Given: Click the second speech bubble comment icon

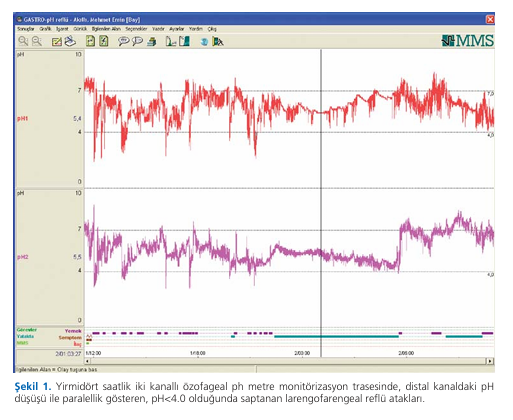Looking at the screenshot, I should (x=137, y=41).
